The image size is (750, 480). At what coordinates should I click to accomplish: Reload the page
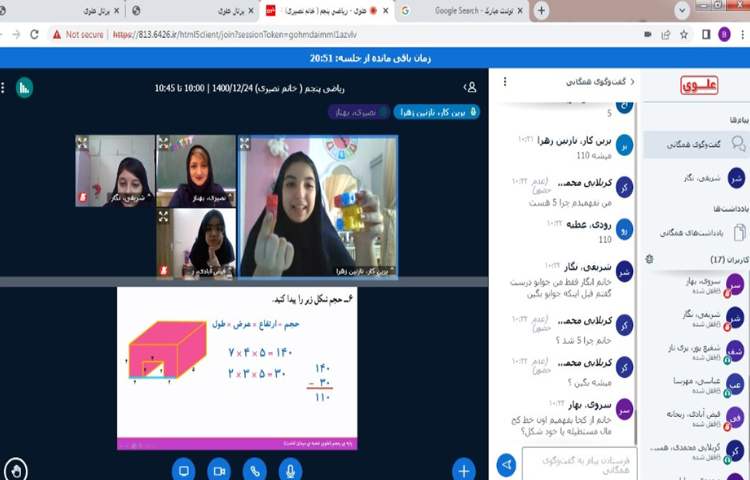pos(34,34)
